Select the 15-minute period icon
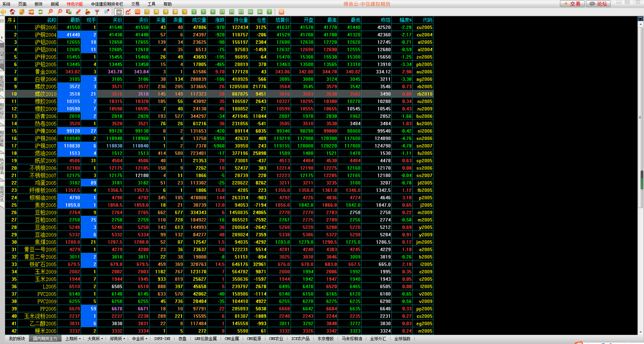The height and width of the screenshot is (344, 644). click(222, 12)
